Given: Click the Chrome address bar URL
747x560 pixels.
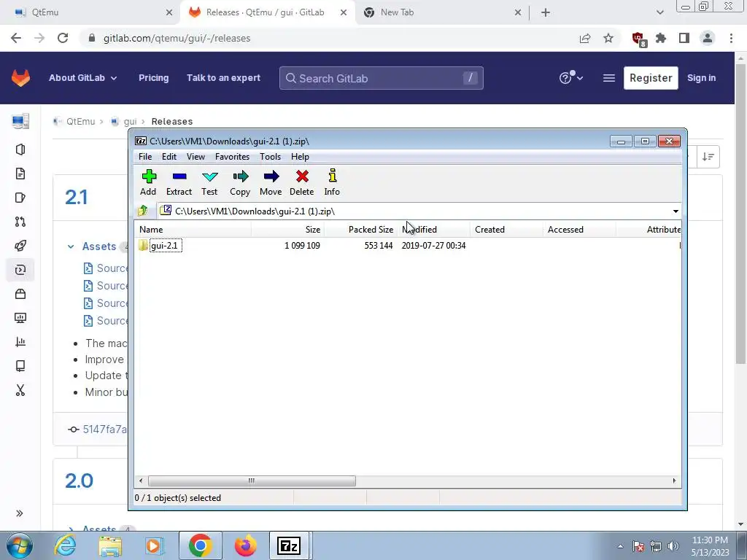Looking at the screenshot, I should pos(177,38).
